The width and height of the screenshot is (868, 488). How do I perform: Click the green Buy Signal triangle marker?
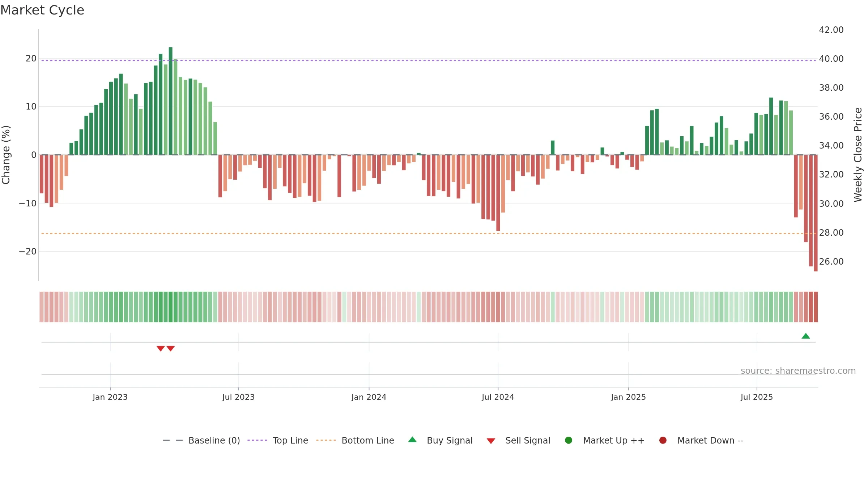(805, 336)
